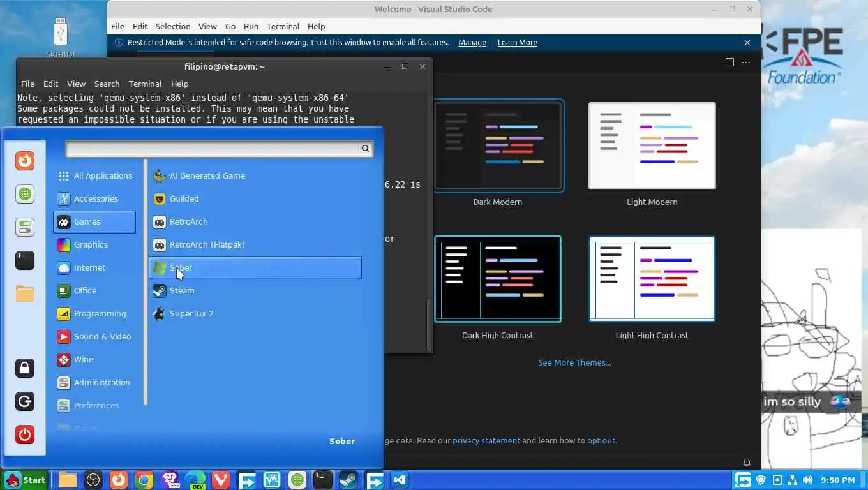The width and height of the screenshot is (868, 490).
Task: Open VS Code Go menu
Action: pos(230,27)
